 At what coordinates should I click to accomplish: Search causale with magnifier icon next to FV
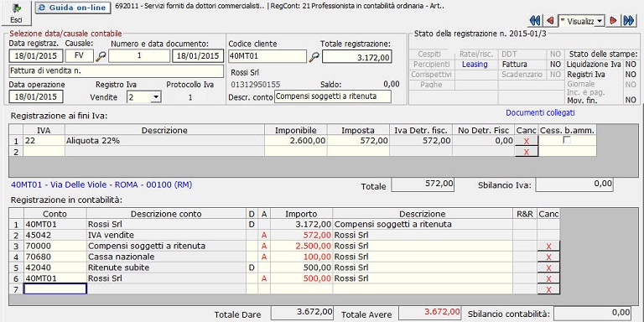tap(101, 57)
